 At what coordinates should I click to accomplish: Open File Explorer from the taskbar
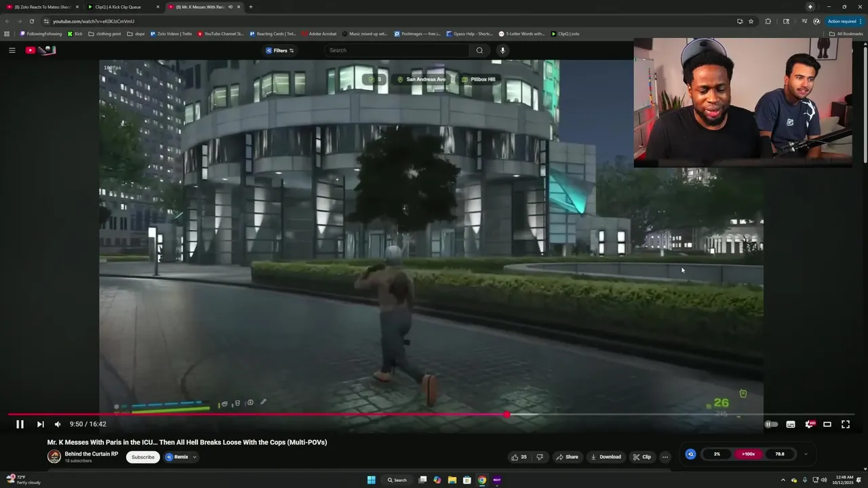coord(452,480)
